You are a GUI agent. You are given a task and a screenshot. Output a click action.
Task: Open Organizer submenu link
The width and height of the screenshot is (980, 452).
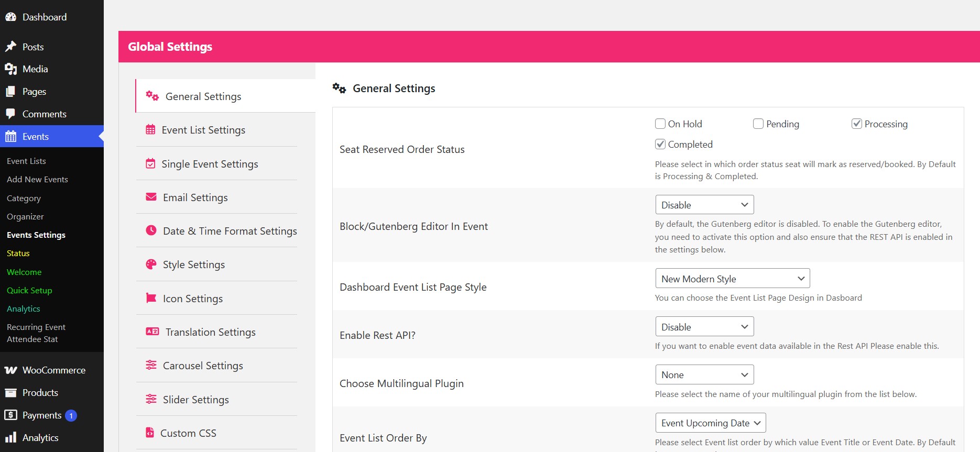25,216
